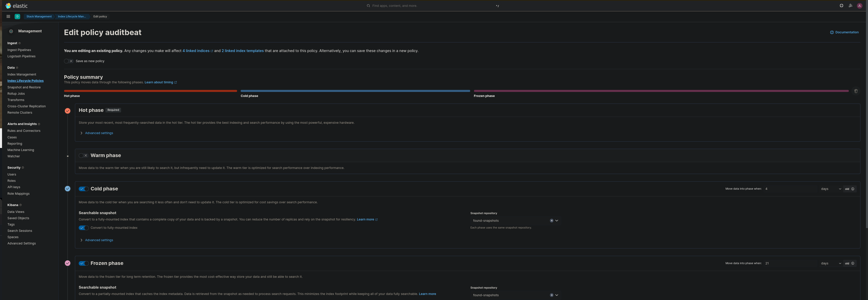Screen dimensions: 868x300
Task: Click external link icon after linked indices
Action: click(212, 51)
